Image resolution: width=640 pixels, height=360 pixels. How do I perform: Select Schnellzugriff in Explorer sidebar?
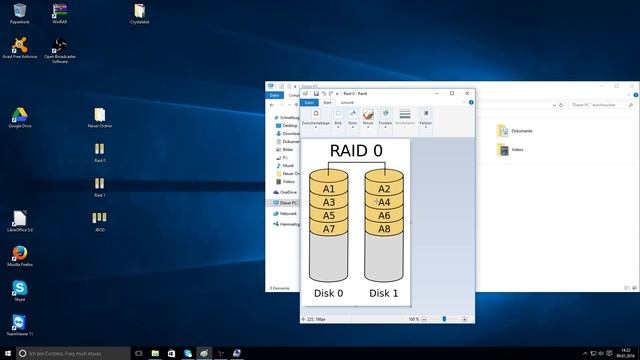pyautogui.click(x=287, y=118)
